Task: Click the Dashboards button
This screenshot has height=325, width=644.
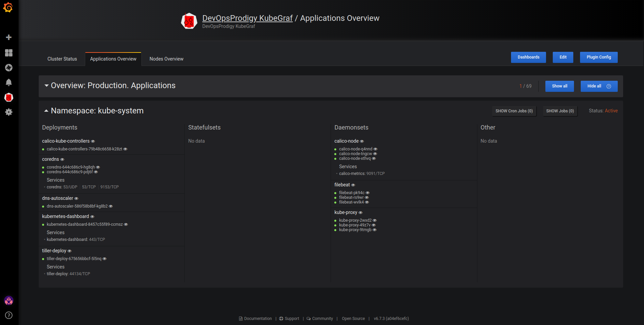Action: coord(529,57)
